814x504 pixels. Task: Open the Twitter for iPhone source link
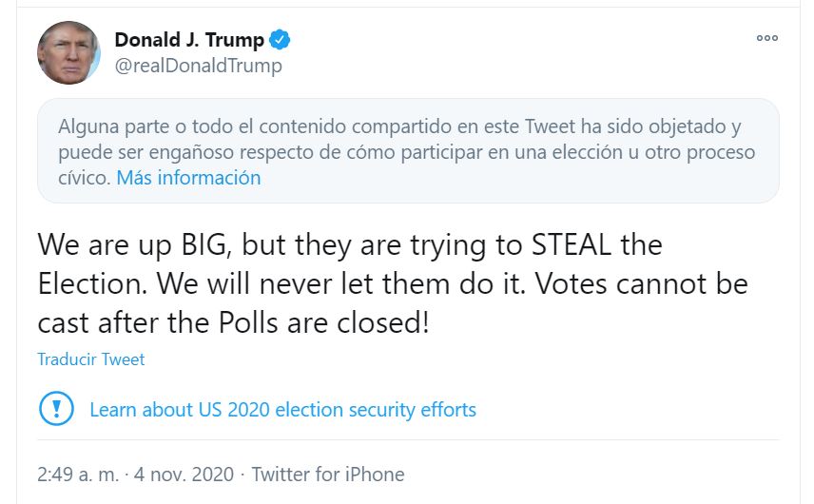pos(328,475)
